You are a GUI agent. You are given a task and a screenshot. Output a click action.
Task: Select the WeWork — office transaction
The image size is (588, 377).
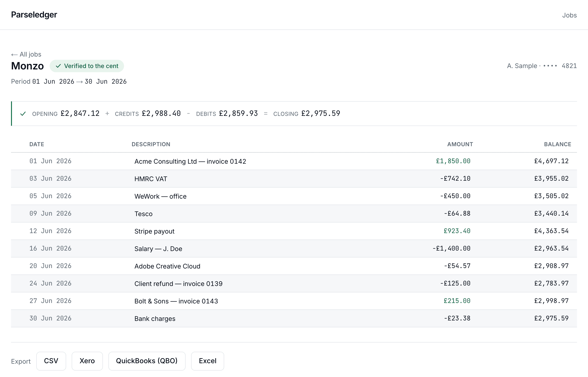click(x=294, y=196)
